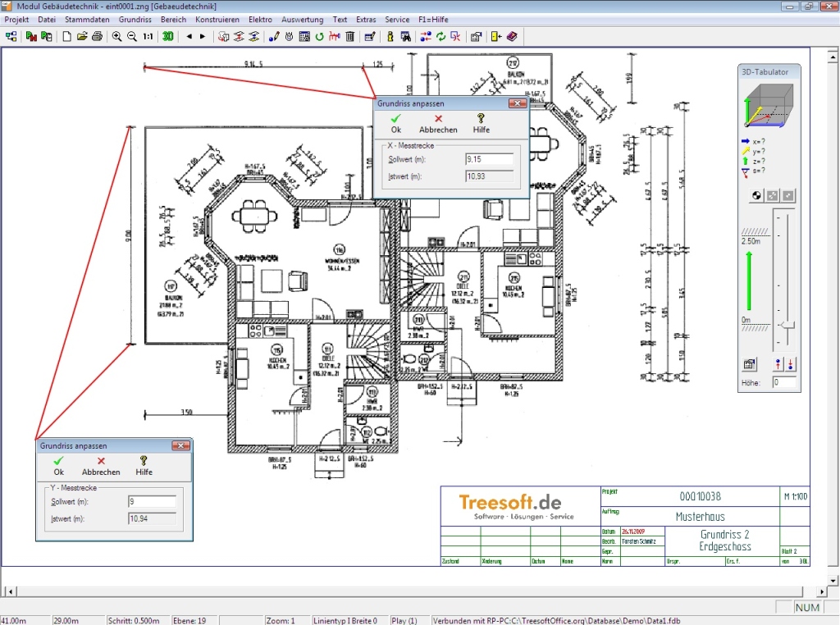
Task: Open the book help icon in toolbar
Action: point(512,36)
